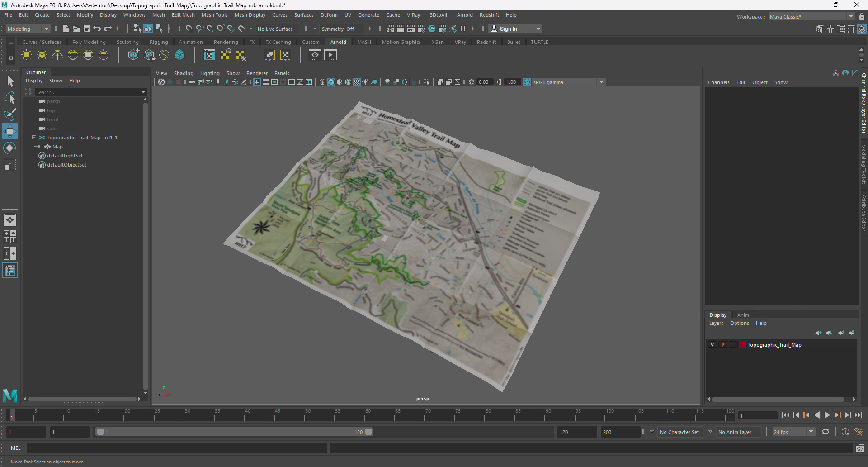Select the Lasso tool in toolbox
Screen dimensions: 868x467
(x=10, y=98)
